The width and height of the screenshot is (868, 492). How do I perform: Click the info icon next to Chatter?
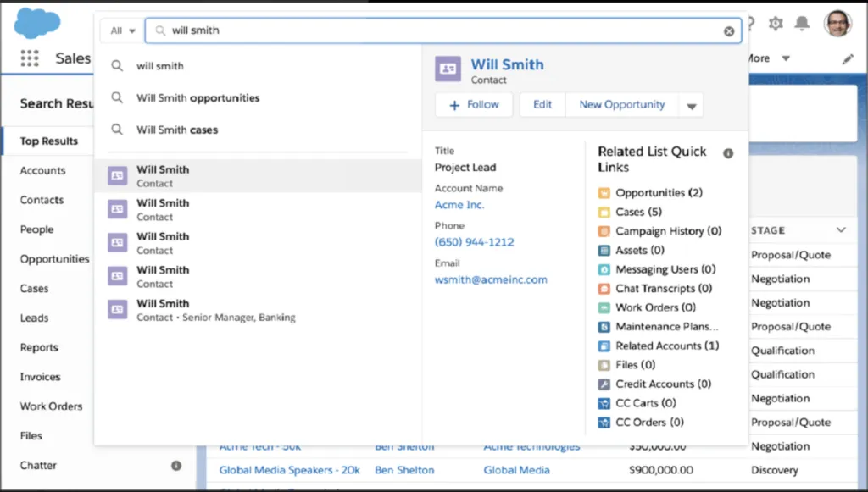[176, 466]
